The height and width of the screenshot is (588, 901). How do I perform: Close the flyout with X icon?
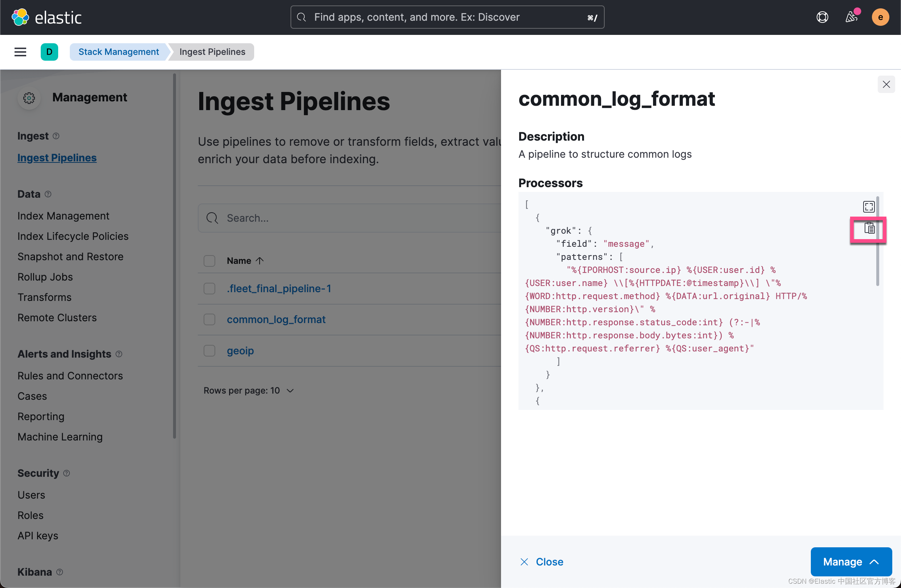(x=886, y=84)
